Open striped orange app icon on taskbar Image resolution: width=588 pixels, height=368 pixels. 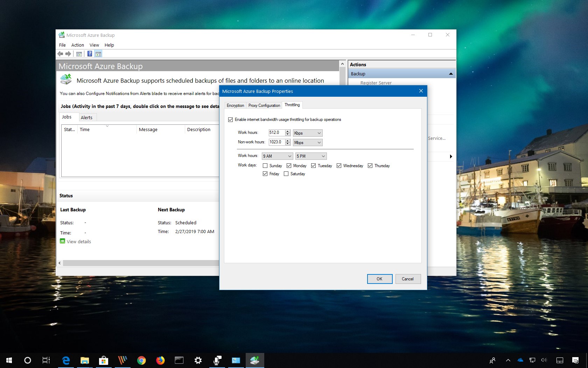click(x=122, y=360)
